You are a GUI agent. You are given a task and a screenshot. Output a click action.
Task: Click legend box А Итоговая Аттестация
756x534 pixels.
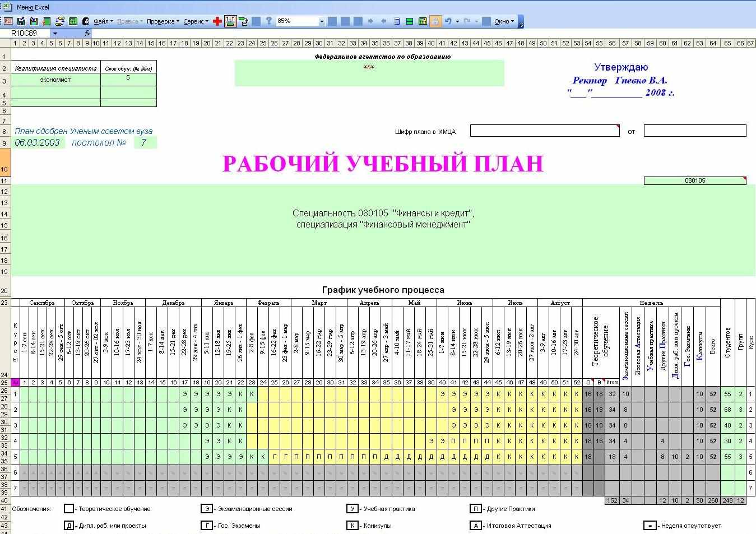(x=475, y=526)
